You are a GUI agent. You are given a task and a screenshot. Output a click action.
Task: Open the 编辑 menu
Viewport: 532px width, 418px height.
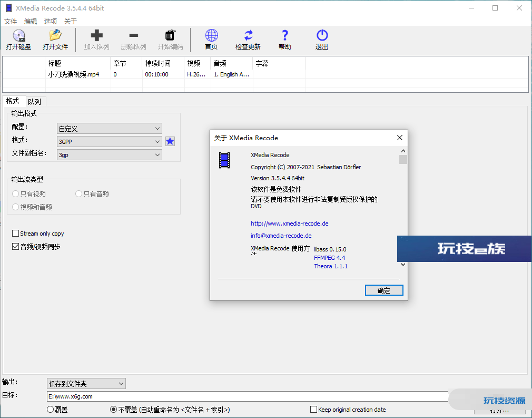point(31,22)
